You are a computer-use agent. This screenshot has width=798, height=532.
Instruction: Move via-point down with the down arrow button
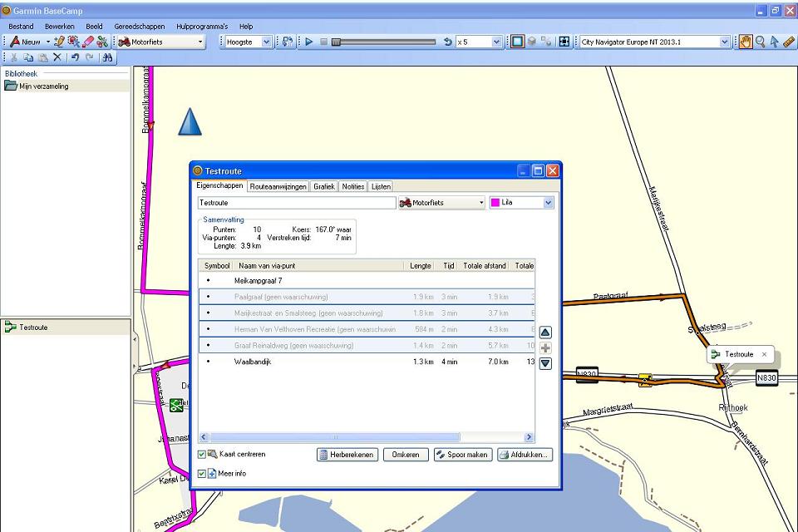tap(545, 363)
